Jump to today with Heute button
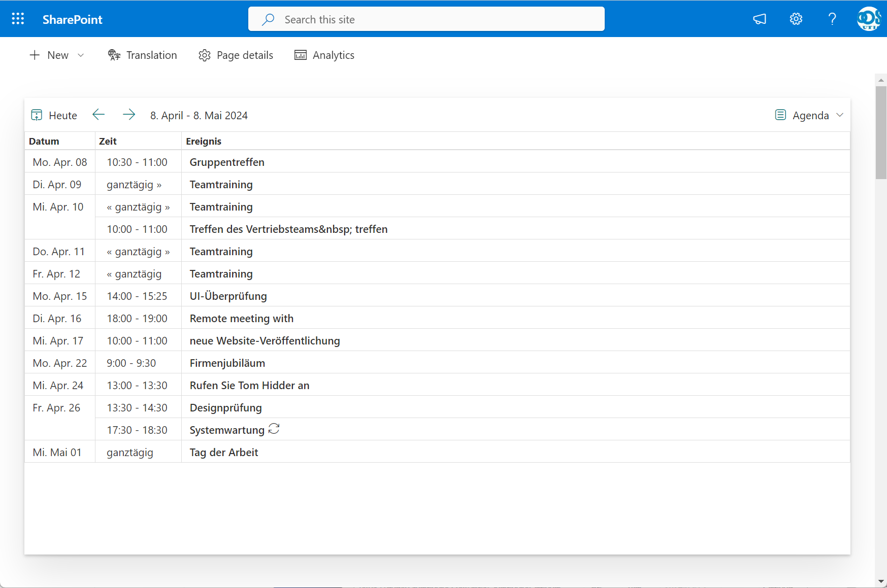Image resolution: width=887 pixels, height=588 pixels. pyautogui.click(x=54, y=115)
